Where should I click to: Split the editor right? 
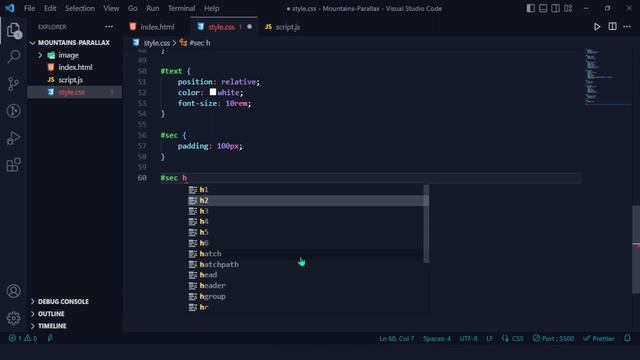tap(612, 27)
